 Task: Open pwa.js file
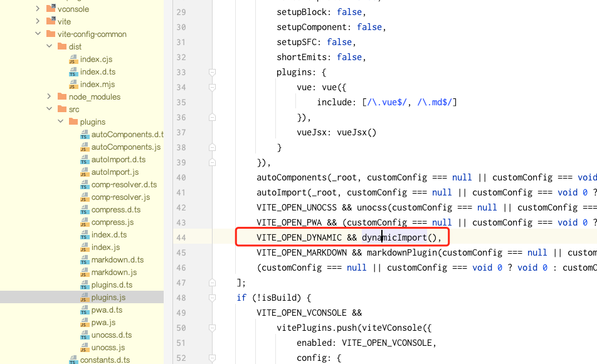(x=103, y=323)
